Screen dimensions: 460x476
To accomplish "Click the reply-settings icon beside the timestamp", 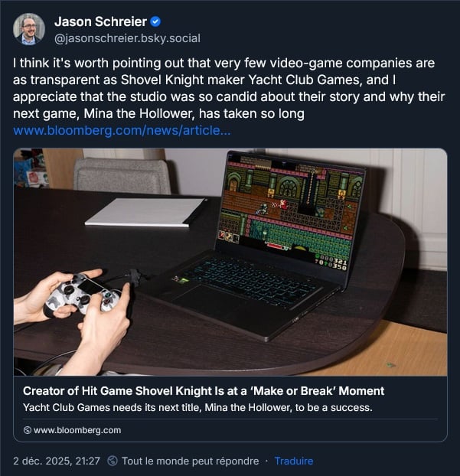I will pyautogui.click(x=113, y=461).
